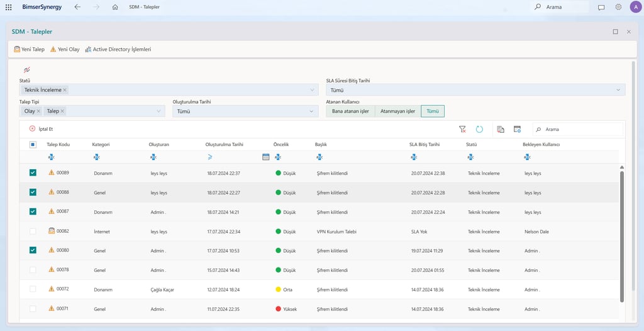
Task: Click the export grid icon
Action: [501, 129]
